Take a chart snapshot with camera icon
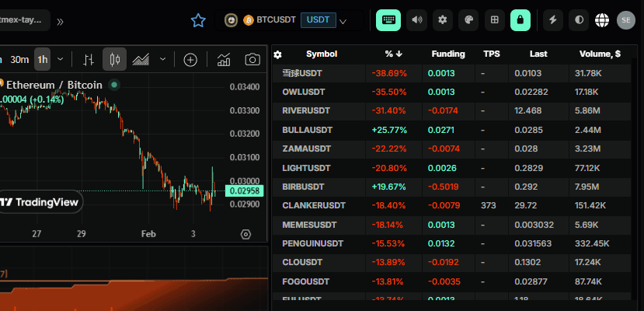 click(252, 59)
